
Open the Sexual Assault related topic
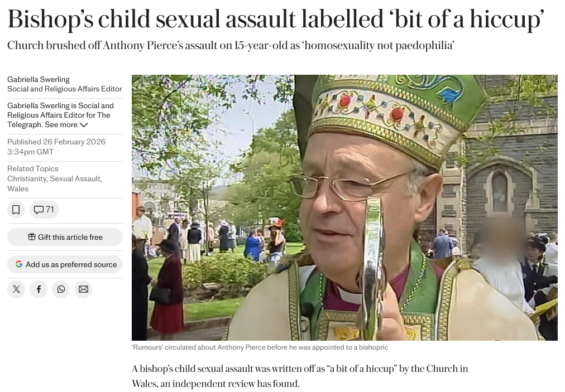(76, 178)
